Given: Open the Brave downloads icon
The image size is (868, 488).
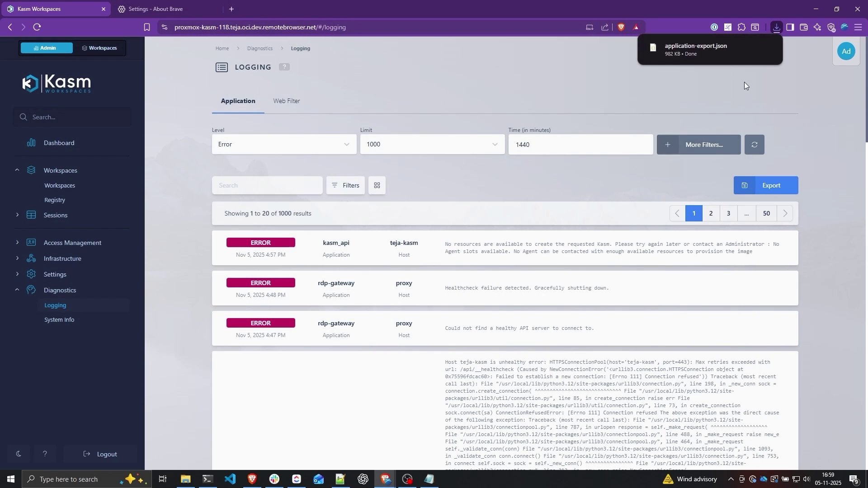Looking at the screenshot, I should [776, 27].
